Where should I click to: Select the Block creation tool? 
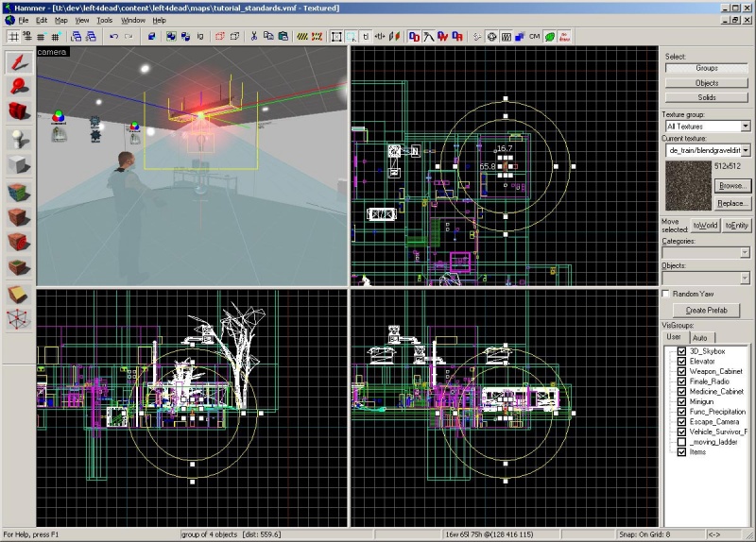coord(19,164)
